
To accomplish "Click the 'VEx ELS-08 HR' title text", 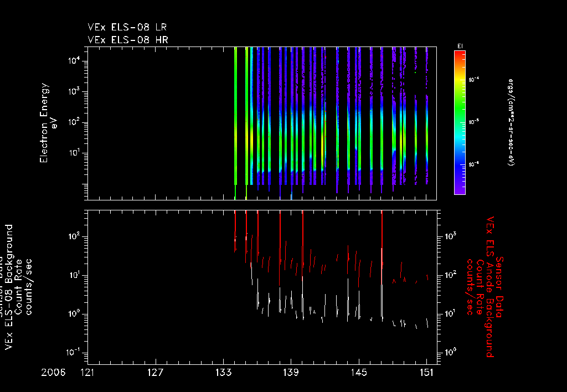I will coord(128,40).
